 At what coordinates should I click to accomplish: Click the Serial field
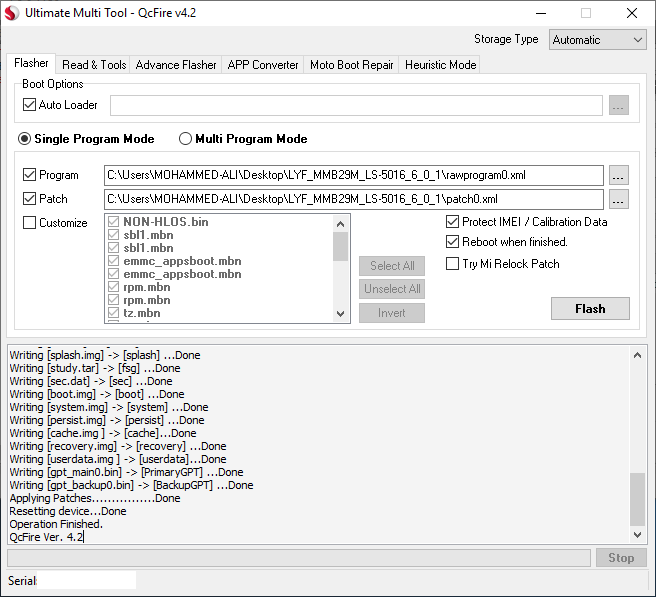coord(87,581)
